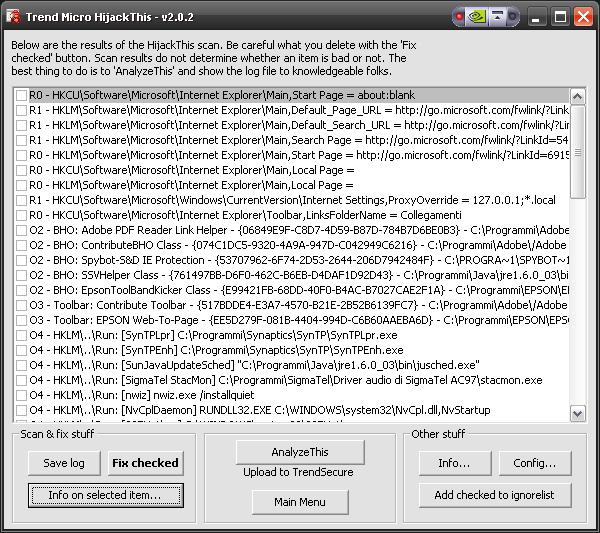Close the HijackThis window

[584, 17]
